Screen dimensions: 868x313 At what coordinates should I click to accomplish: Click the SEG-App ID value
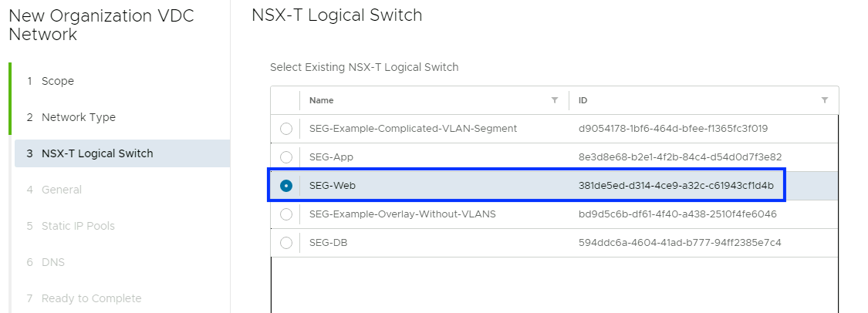(x=680, y=157)
